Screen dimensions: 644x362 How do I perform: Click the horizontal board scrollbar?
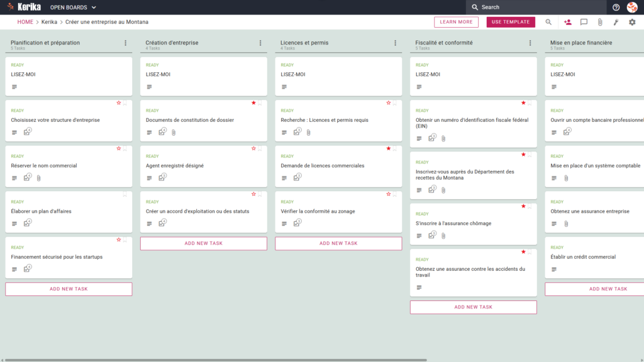216,360
